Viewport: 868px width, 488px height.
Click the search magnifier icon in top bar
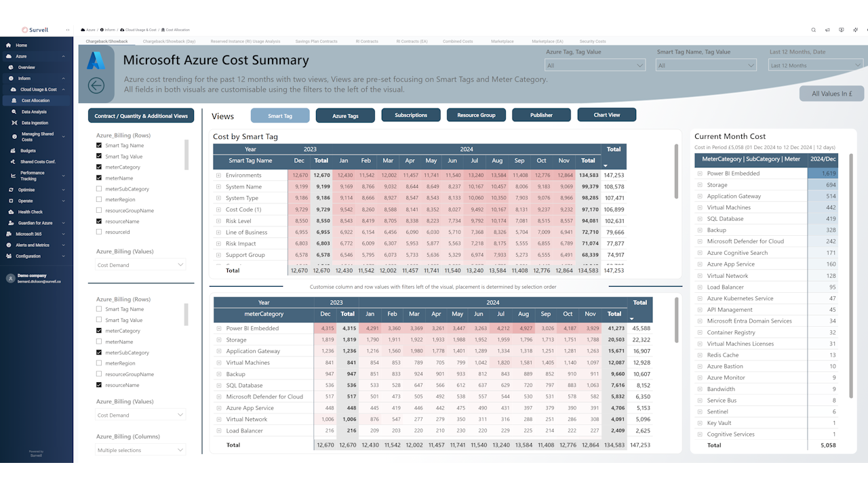point(814,30)
